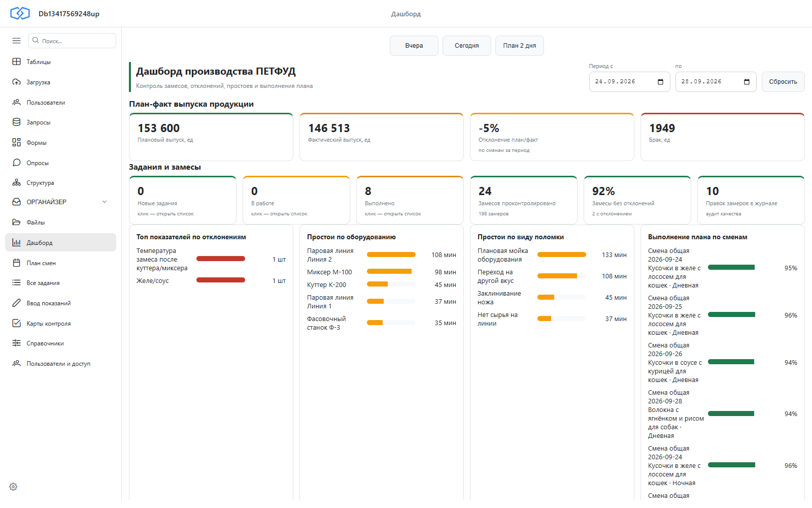Select the Сегодня period button
This screenshot has height=508, width=812.
click(467, 46)
